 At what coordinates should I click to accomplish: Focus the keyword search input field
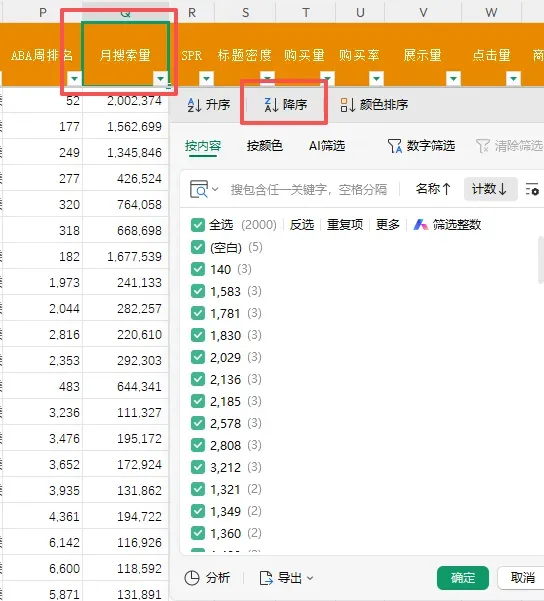[309, 189]
